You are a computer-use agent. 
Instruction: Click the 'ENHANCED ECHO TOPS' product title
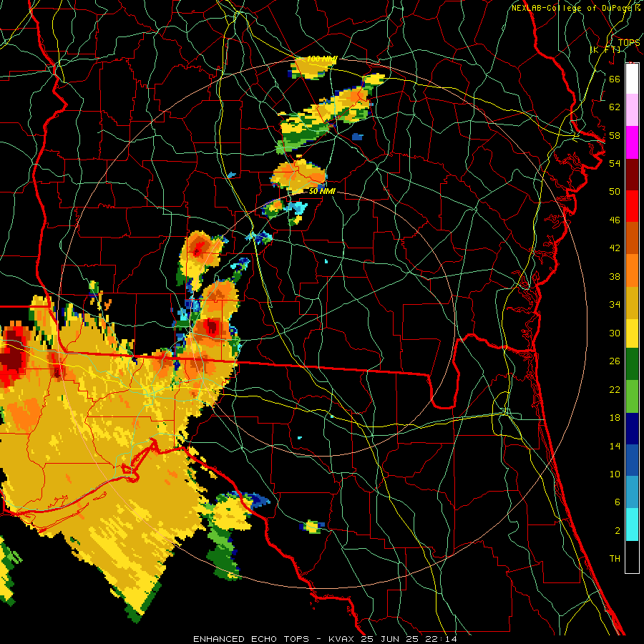251,639
